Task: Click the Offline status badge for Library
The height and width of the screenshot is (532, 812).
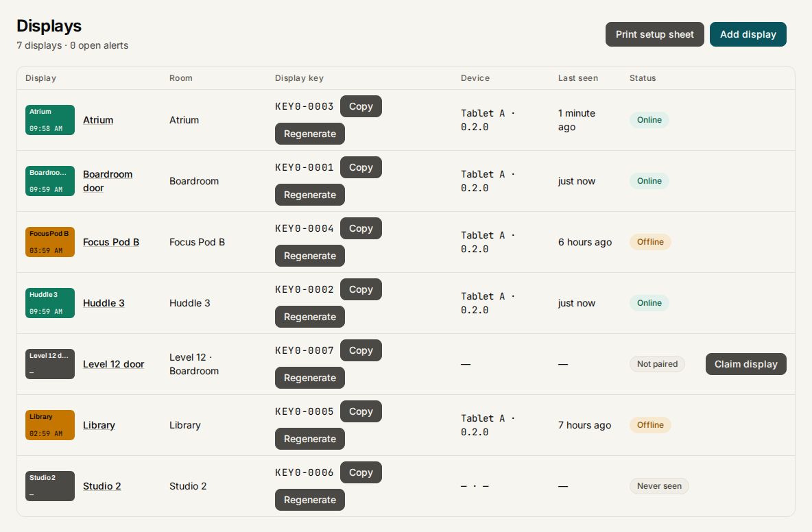Action: [x=650, y=425]
